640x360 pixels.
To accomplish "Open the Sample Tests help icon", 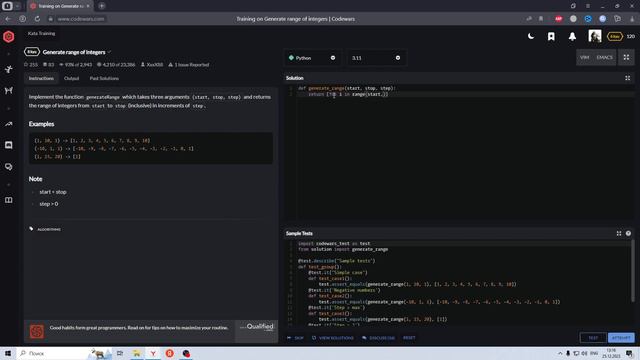I will (628, 233).
